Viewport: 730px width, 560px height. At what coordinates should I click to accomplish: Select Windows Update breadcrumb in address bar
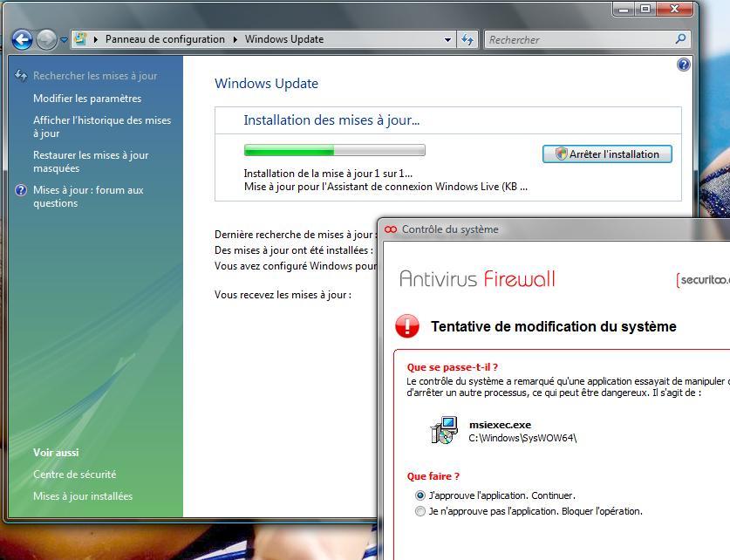pyautogui.click(x=284, y=39)
